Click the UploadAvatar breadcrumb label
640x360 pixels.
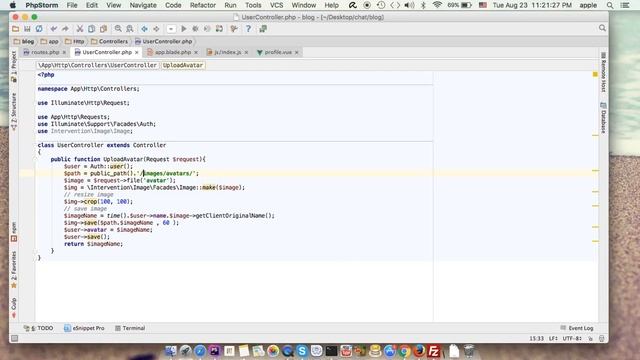coord(183,65)
